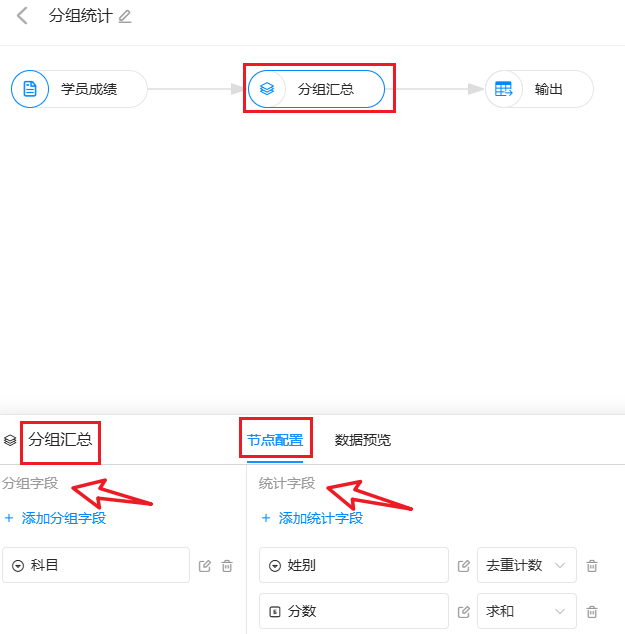Select the 分组汇总 node in the flow

318,89
